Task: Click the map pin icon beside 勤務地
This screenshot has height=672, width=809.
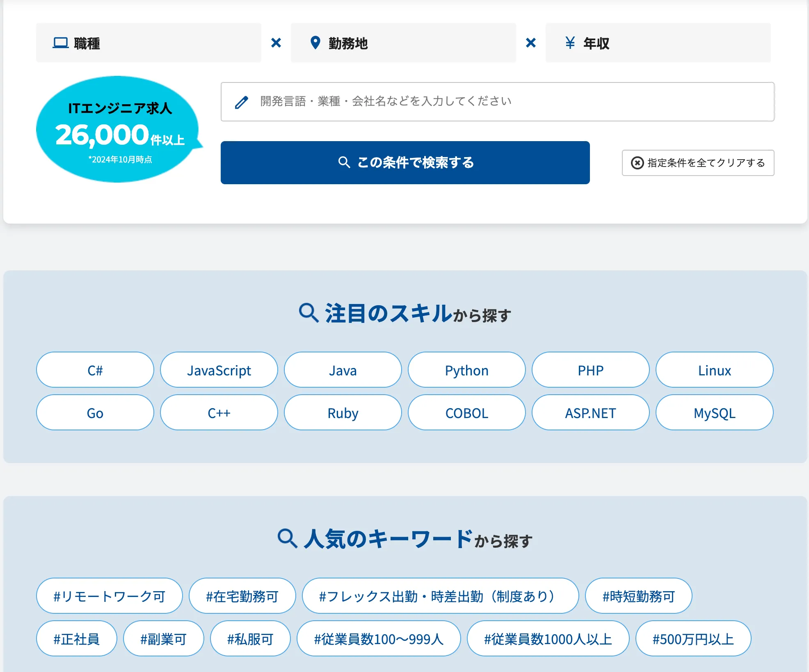Action: click(x=315, y=43)
